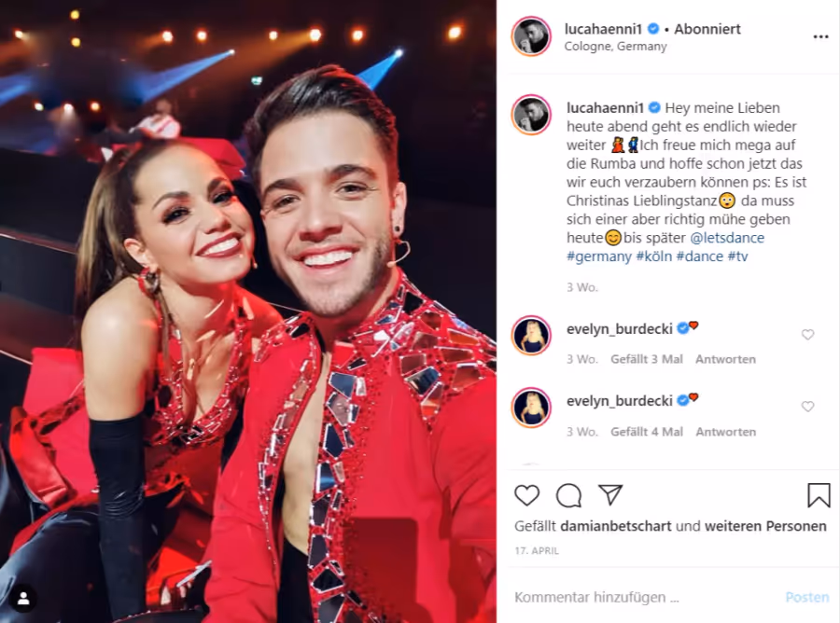The width and height of the screenshot is (840, 623).
Task: Focus the Kommentar hinzufügen input field
Action: 643,597
